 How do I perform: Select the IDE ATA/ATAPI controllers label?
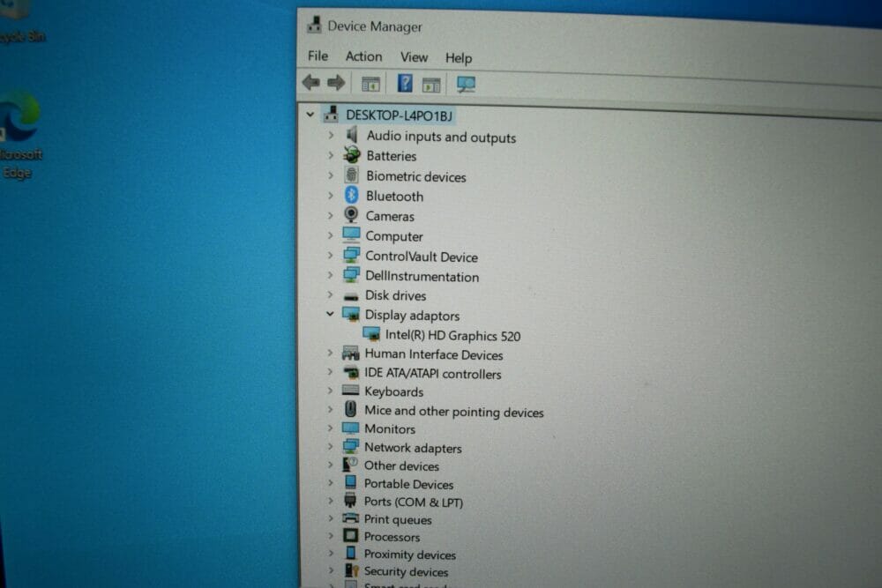(432, 373)
